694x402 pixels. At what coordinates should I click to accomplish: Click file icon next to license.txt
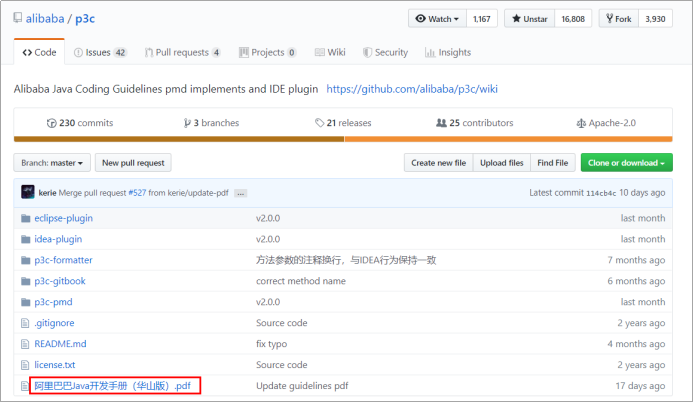click(25, 365)
